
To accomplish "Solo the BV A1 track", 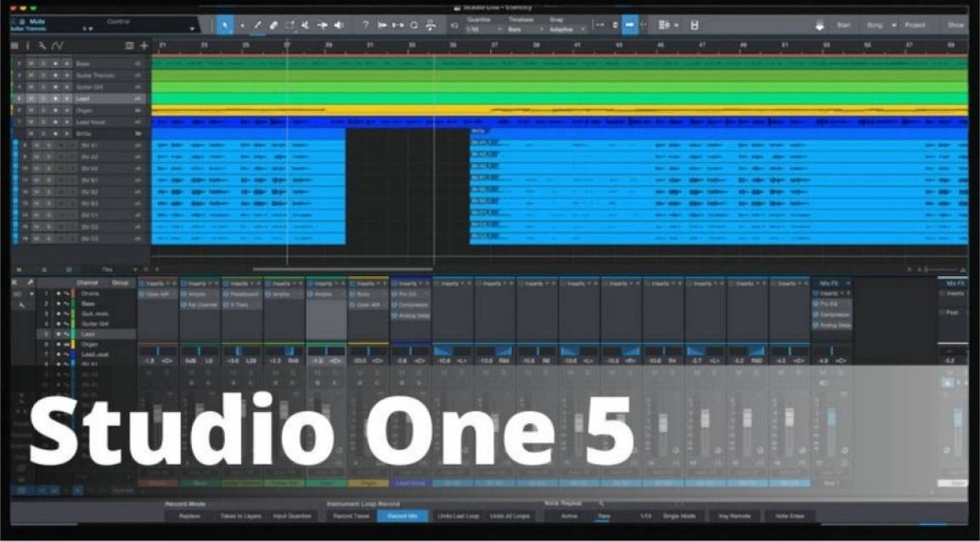I will click(x=47, y=145).
